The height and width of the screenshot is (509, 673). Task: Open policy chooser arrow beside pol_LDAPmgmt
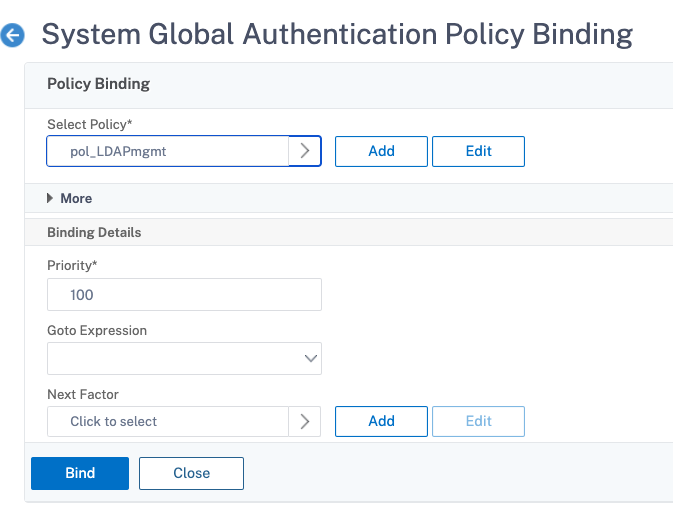305,151
